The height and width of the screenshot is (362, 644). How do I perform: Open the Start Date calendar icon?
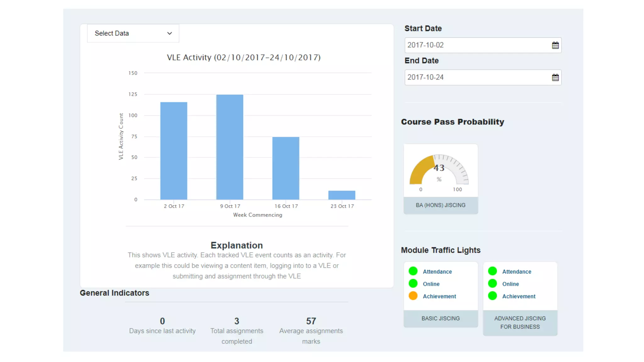pyautogui.click(x=555, y=45)
